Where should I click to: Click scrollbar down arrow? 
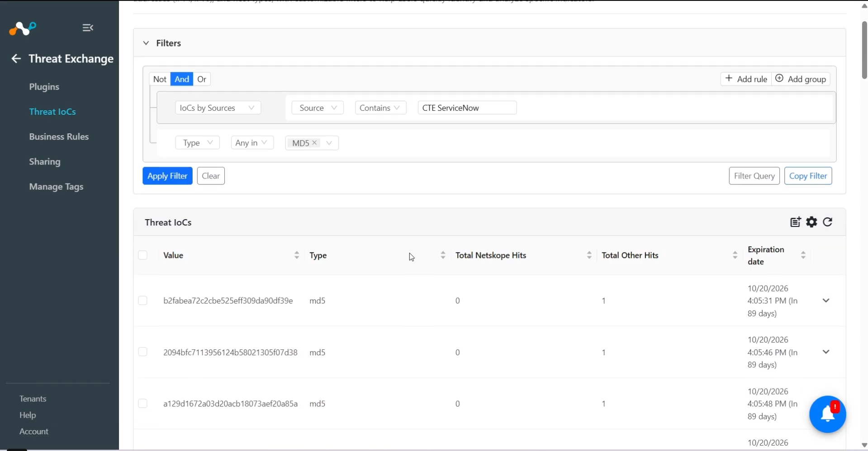(x=864, y=445)
